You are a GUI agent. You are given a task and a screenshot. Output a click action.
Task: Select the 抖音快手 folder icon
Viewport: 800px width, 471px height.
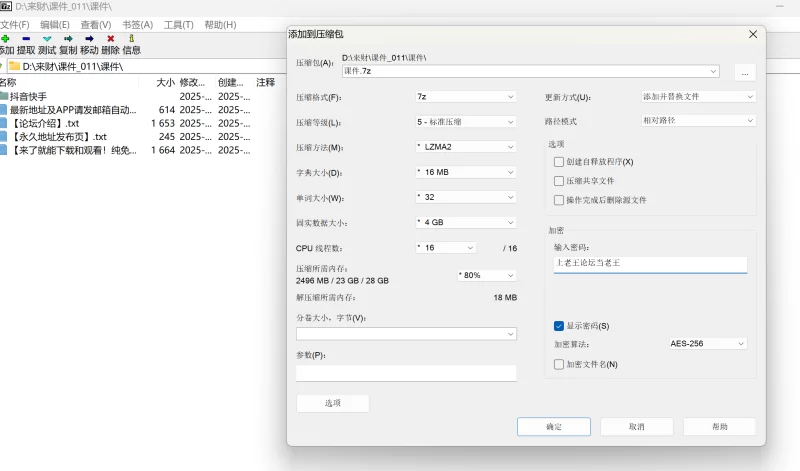click(4, 96)
